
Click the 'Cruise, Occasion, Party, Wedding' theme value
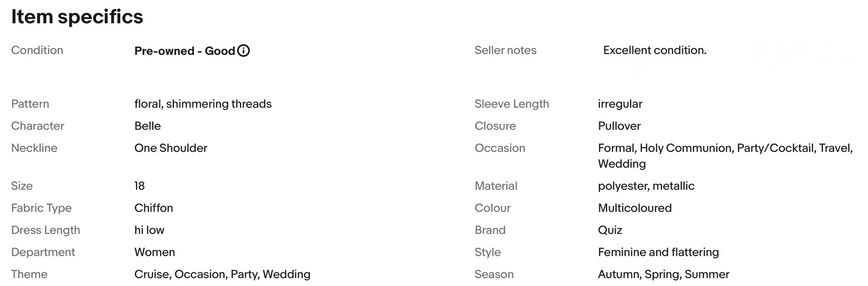pos(223,274)
